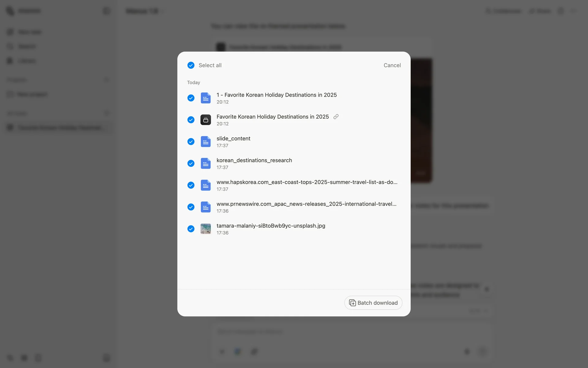Uncheck korean_destinations_research file
The height and width of the screenshot is (368, 588).
[x=191, y=163]
